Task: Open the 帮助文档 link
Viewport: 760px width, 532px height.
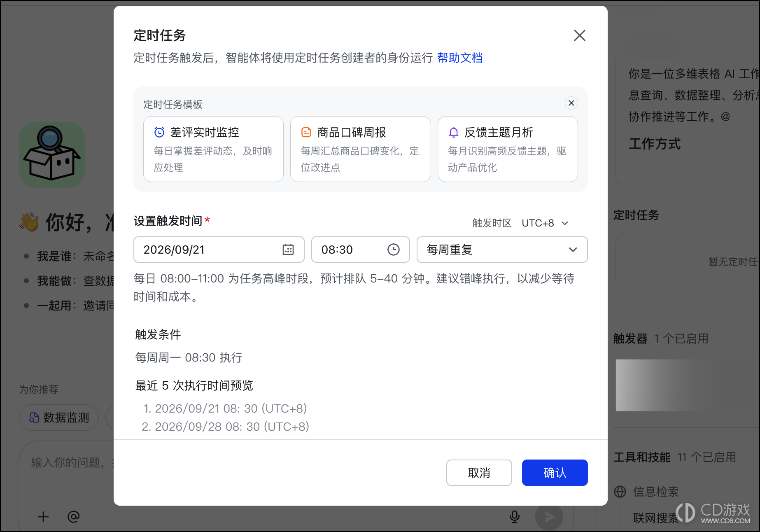Action: coord(460,58)
